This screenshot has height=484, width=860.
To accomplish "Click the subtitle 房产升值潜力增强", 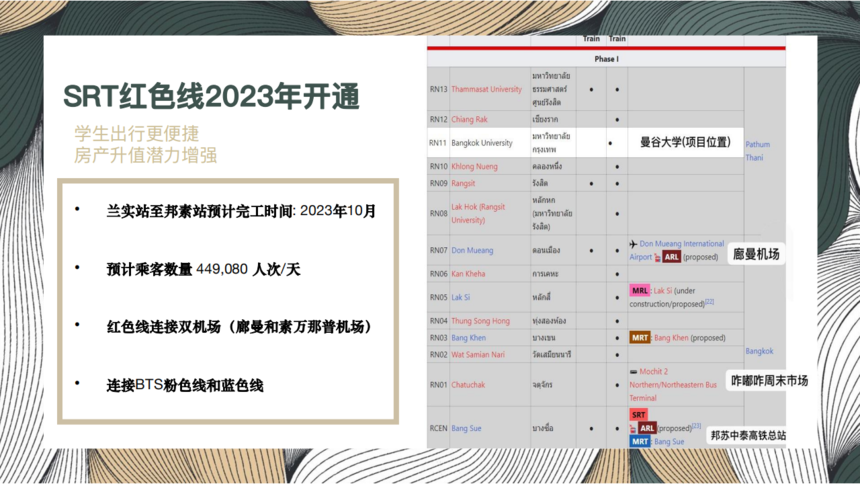I will 146,155.
